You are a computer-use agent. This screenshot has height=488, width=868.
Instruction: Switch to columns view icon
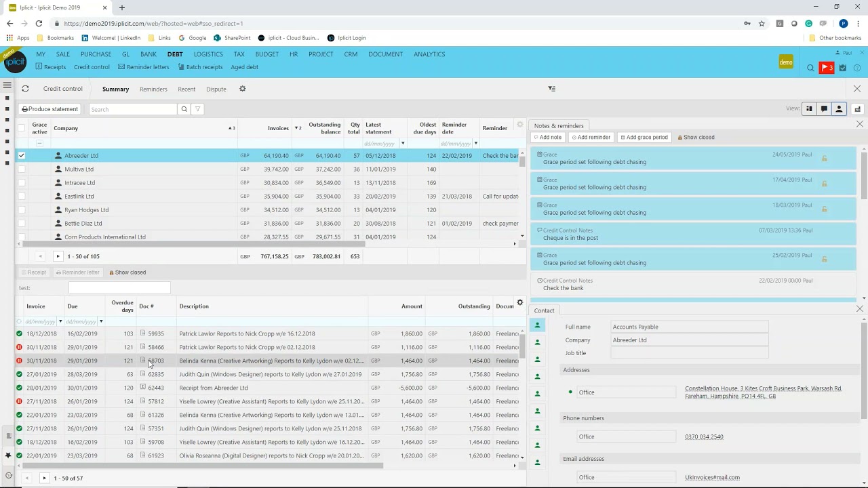pyautogui.click(x=809, y=109)
